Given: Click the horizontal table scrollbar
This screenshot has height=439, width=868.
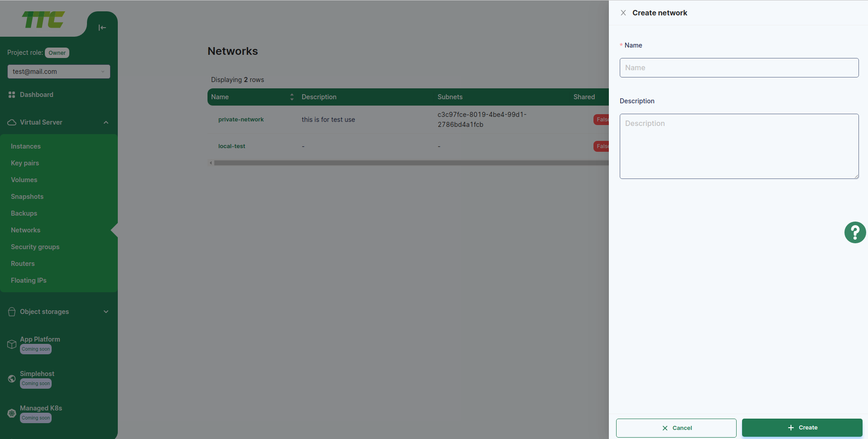Looking at the screenshot, I should [x=411, y=163].
